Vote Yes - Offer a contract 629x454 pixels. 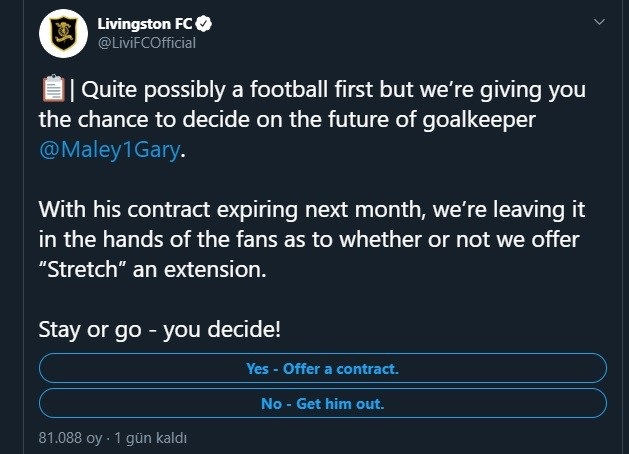[323, 368]
